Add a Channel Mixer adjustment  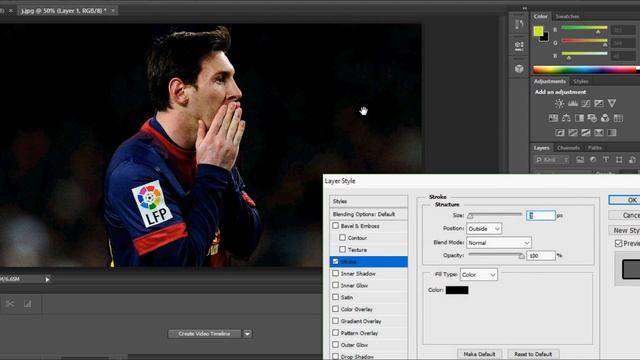[x=605, y=118]
